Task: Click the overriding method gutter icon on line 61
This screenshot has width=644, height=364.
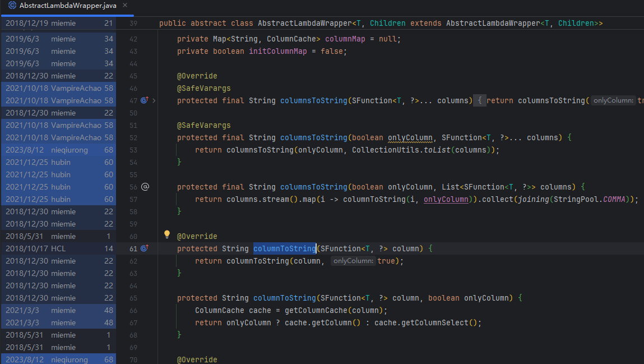Action: 145,248
